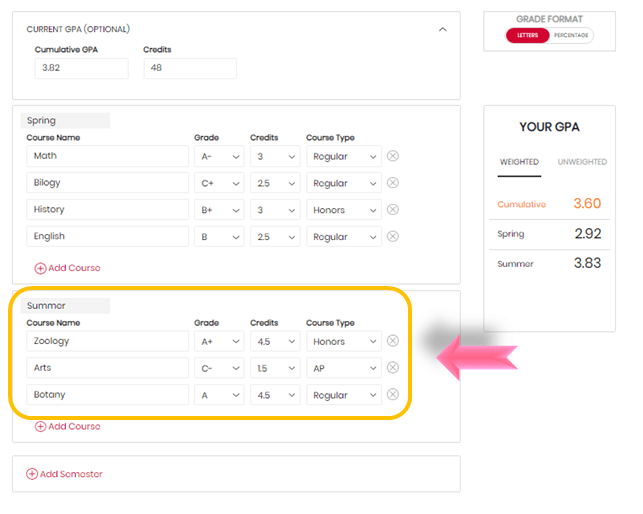Switch to the Weighted GPA tab

(x=519, y=162)
